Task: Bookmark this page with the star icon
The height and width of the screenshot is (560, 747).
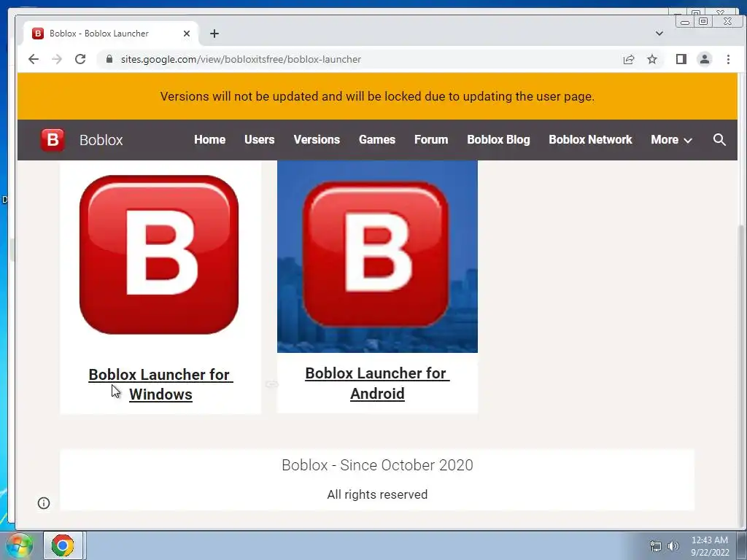Action: tap(652, 59)
